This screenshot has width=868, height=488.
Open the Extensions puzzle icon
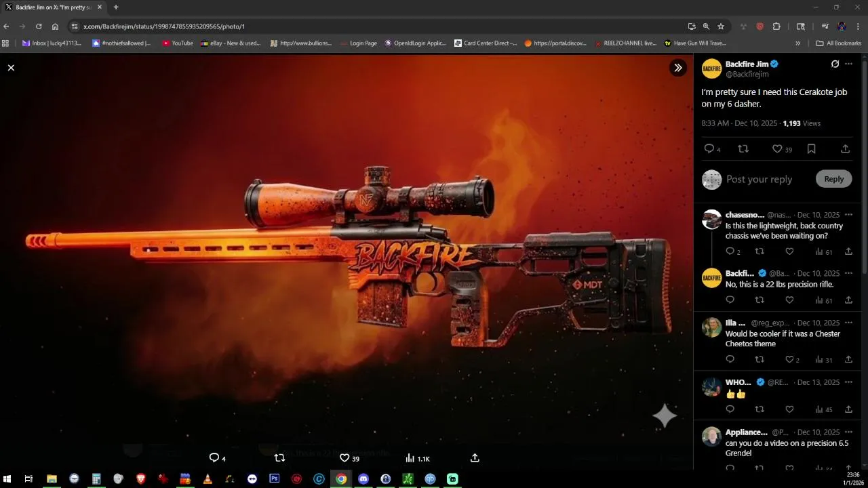[x=776, y=26]
